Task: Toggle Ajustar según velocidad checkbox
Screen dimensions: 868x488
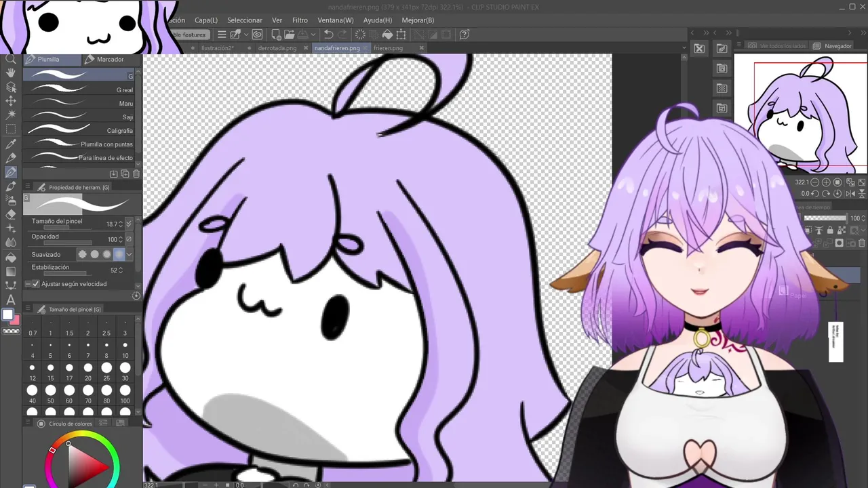Action: point(36,284)
